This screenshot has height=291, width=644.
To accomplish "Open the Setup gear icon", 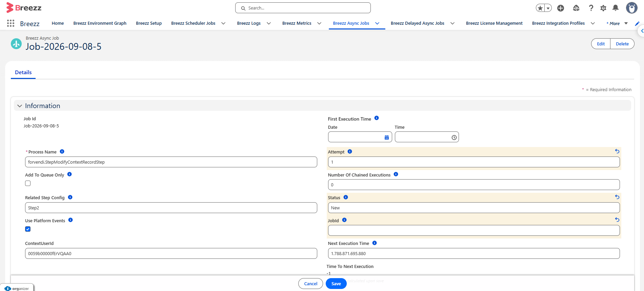I will (x=603, y=8).
